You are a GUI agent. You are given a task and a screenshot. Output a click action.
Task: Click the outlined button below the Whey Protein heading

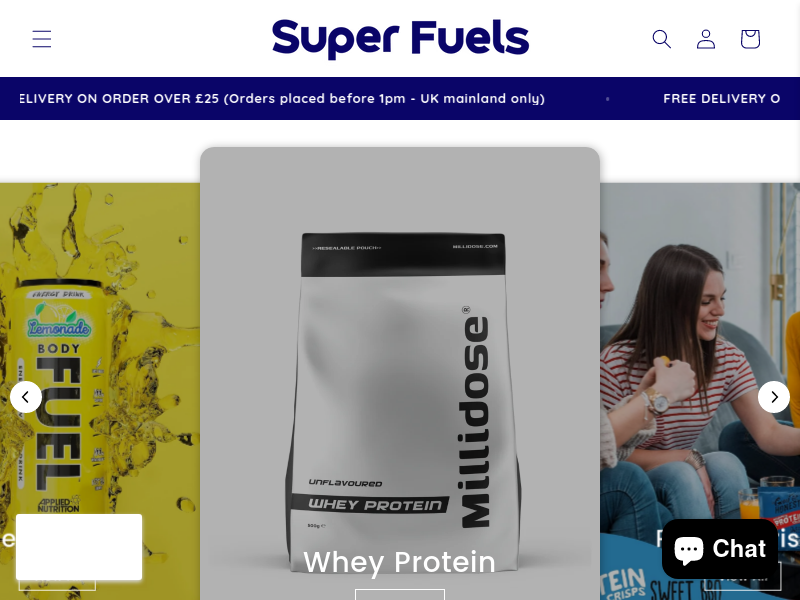pos(400,594)
